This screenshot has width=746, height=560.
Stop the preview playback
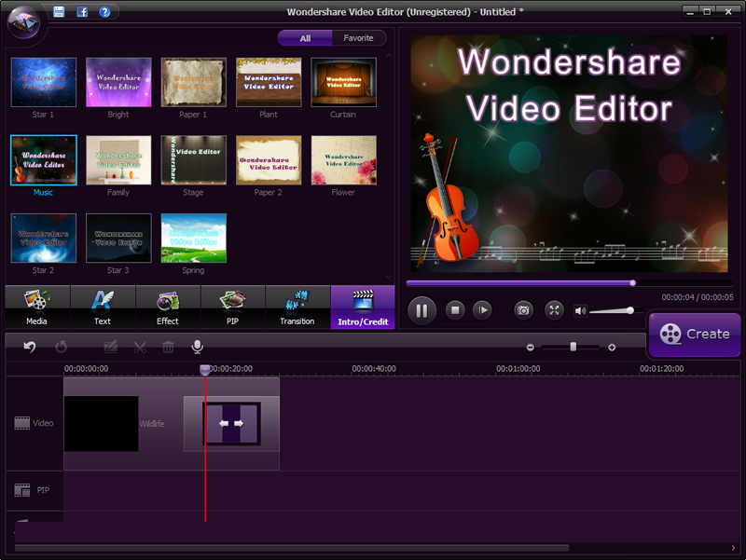pos(455,310)
